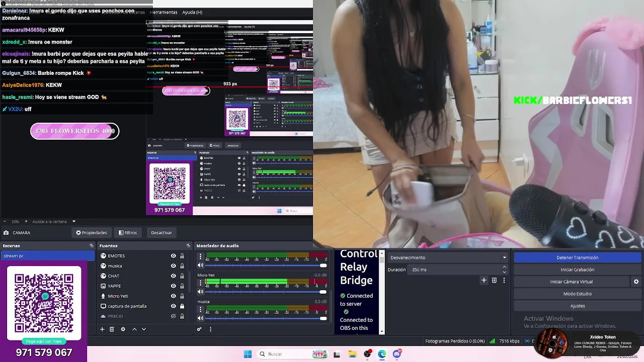
Task: Remove transition with trash icon
Action: click(x=494, y=281)
